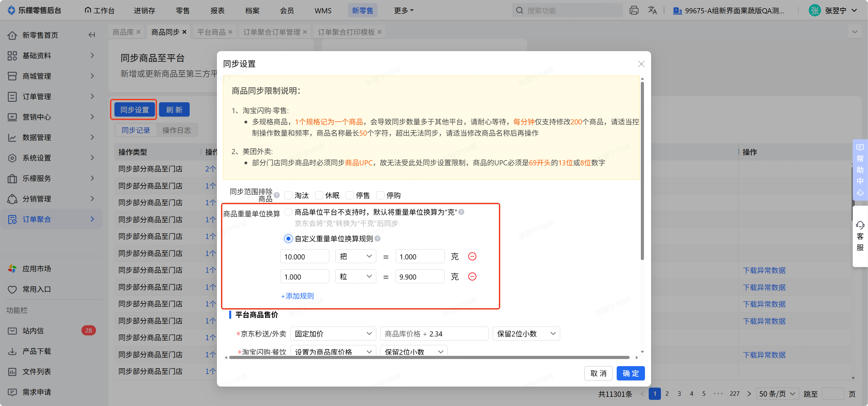Viewport: 868px width, 406px height.
Task: Check the 停购 exclusion checkbox
Action: [380, 195]
